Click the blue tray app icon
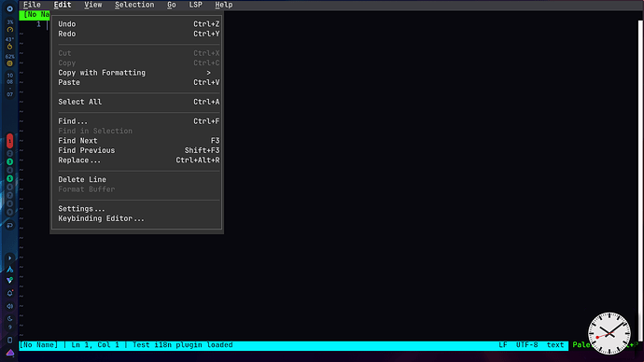Viewport: 644px width, 362px height. pos(10,270)
